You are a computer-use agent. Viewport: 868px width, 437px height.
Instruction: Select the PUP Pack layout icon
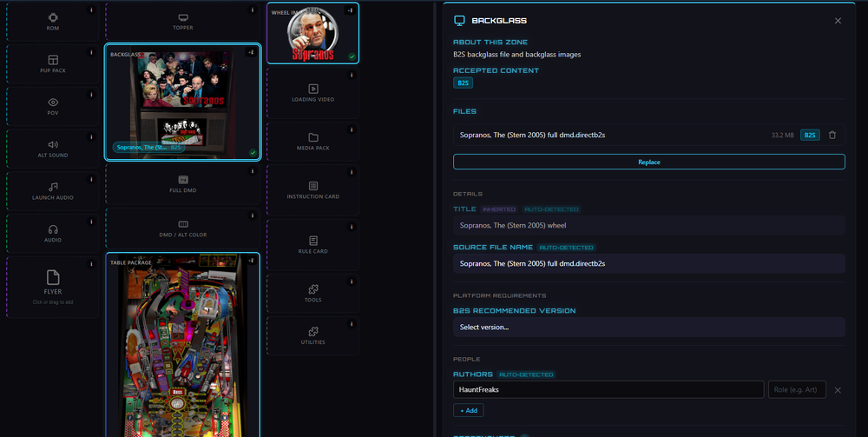pyautogui.click(x=53, y=60)
